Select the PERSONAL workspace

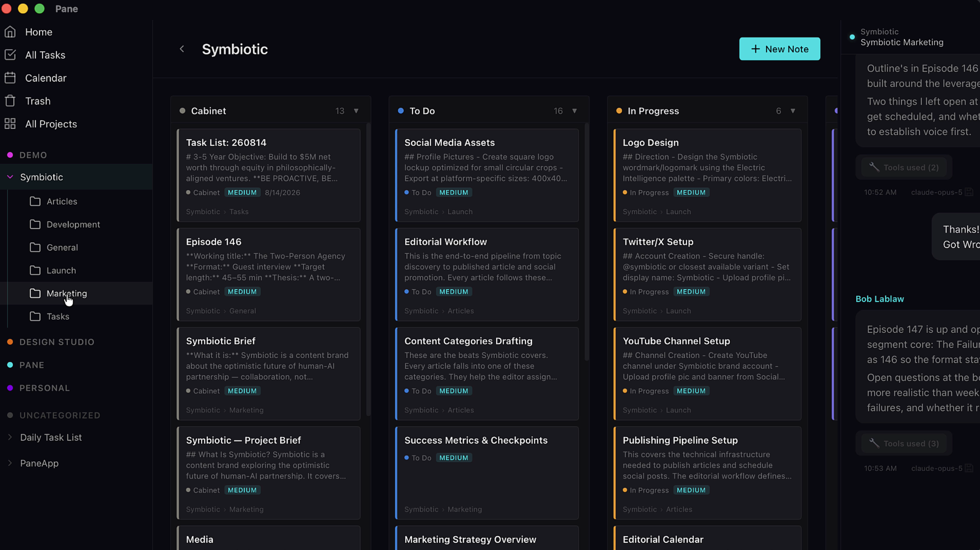click(x=45, y=388)
